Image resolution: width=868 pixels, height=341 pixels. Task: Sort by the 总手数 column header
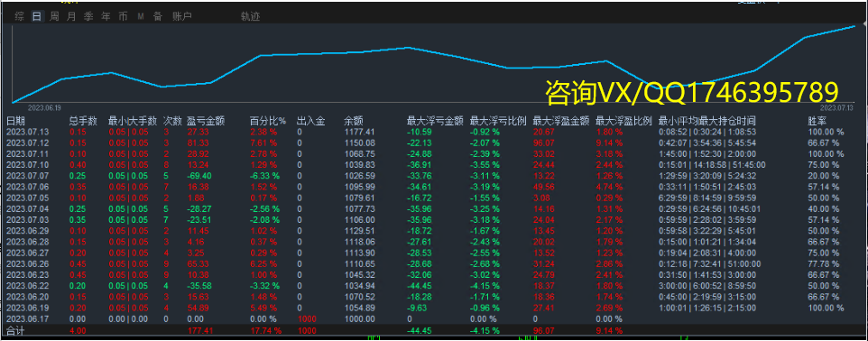pyautogui.click(x=84, y=121)
